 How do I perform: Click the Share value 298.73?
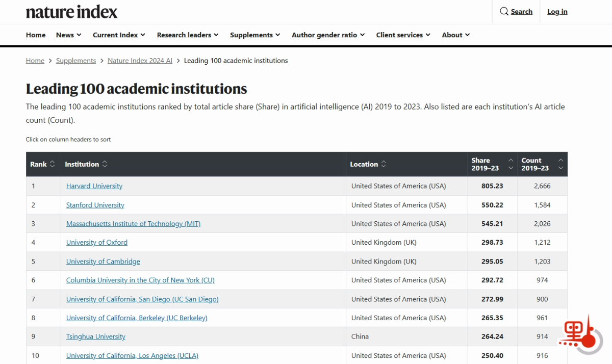coord(492,243)
